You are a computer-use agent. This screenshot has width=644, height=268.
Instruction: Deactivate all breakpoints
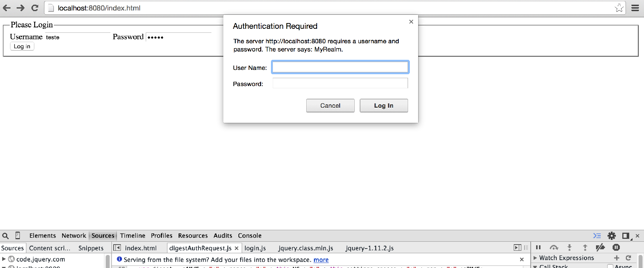[600, 248]
